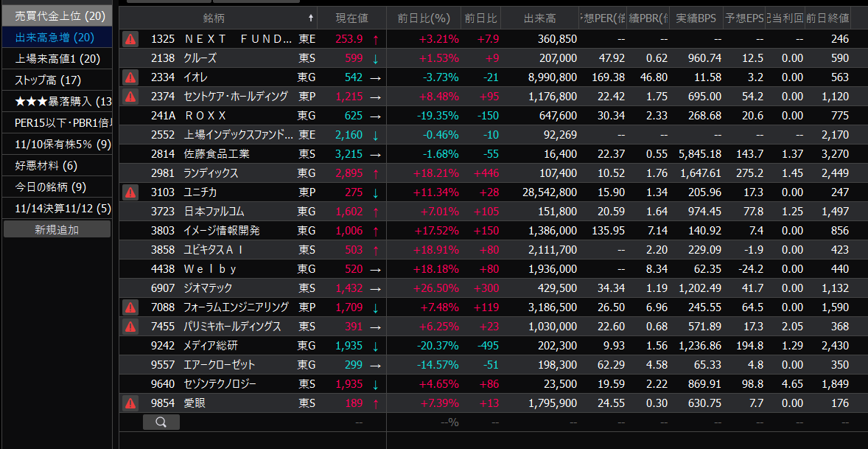868x449 pixels.
Task: Click the alert icon beside 2334 イオレ
Action: (x=130, y=77)
